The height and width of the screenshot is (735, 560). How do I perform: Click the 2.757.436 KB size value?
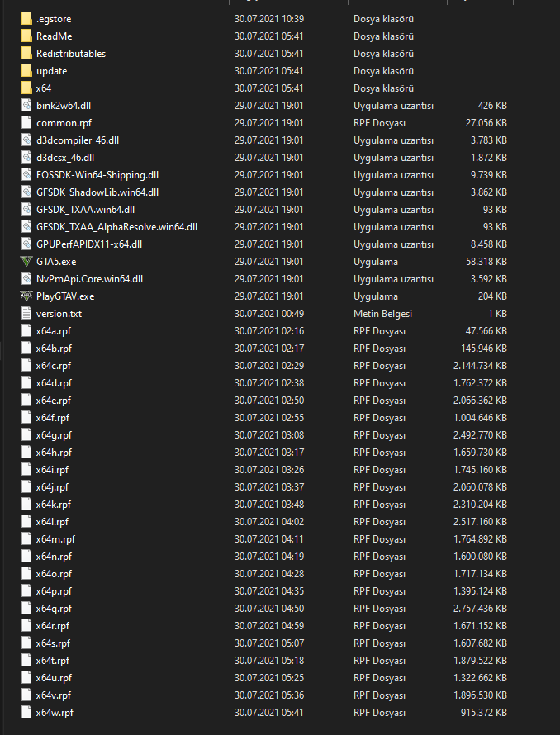click(480, 609)
